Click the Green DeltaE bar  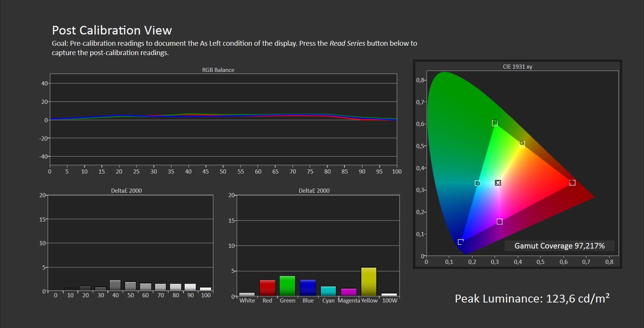point(288,286)
